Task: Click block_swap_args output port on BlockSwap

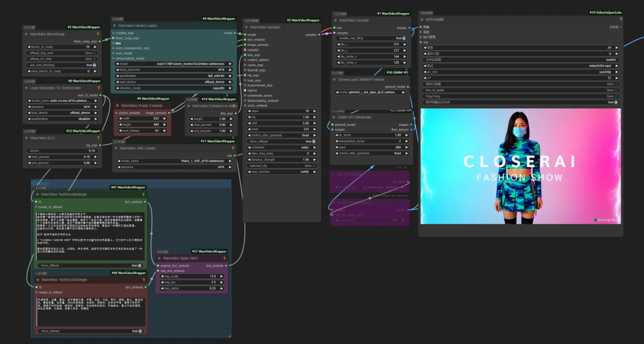Action: [100, 42]
